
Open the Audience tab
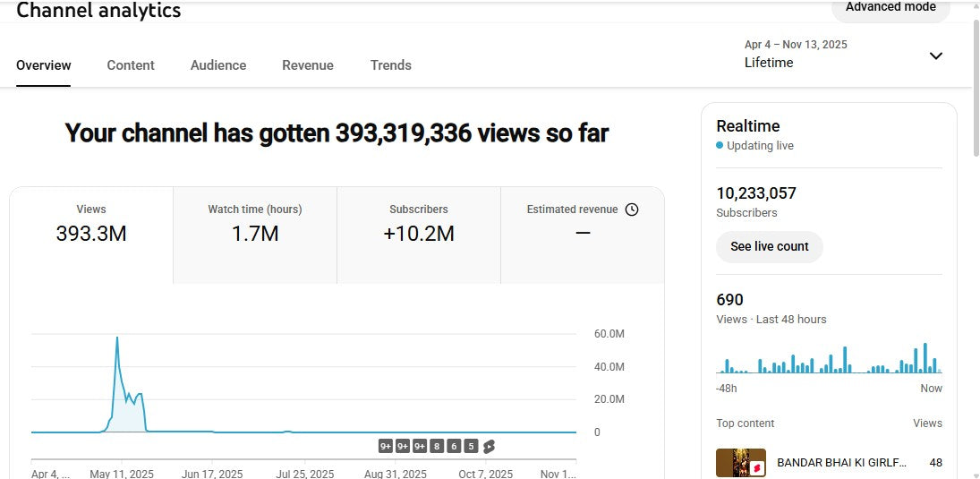pyautogui.click(x=218, y=65)
